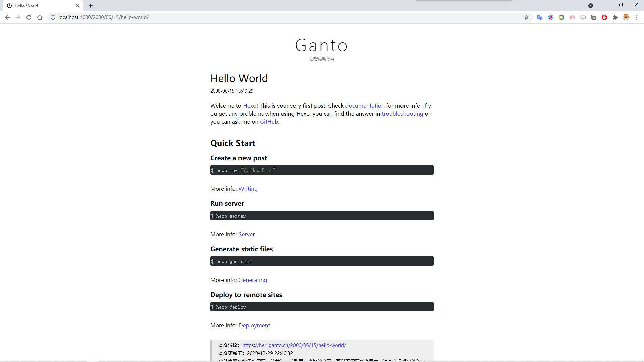Screen dimensions: 644x362
Task: Expand the tab search dropdown arrow
Action: click(x=591, y=6)
